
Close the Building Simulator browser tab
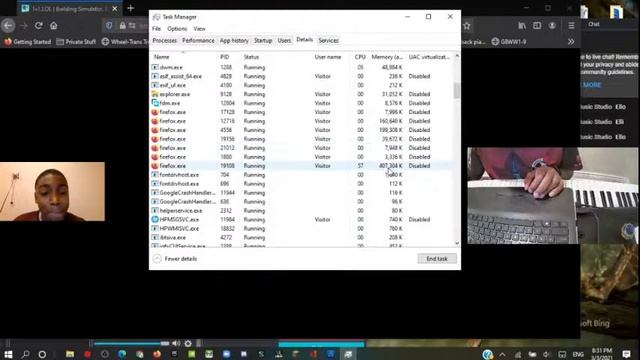coord(115,9)
